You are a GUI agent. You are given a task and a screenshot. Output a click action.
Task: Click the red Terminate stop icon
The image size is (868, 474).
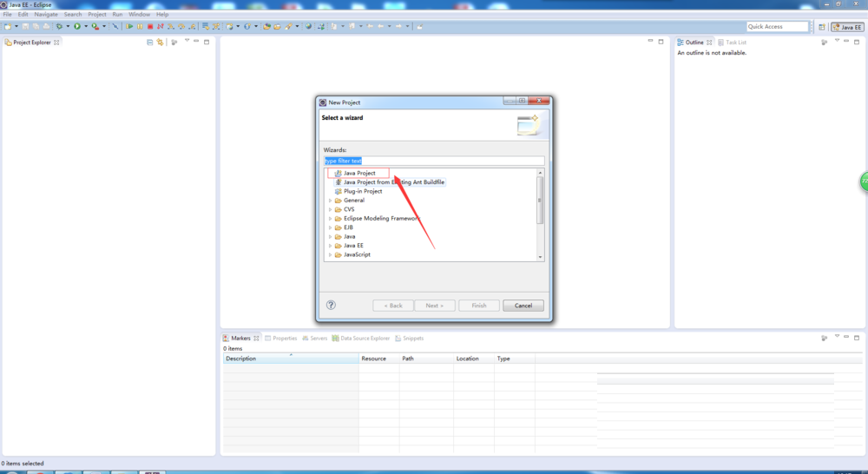pos(150,27)
